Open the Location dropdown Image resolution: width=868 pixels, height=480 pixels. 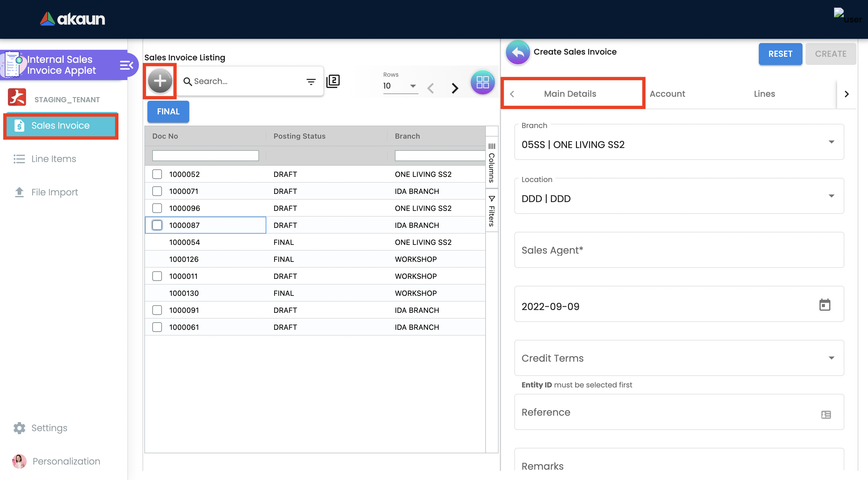(831, 196)
